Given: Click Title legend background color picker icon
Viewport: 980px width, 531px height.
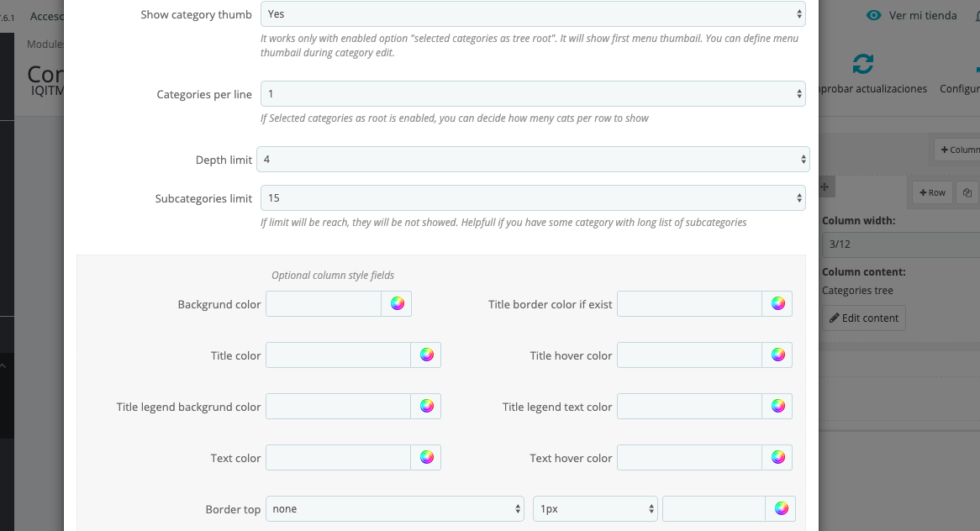Looking at the screenshot, I should click(426, 407).
